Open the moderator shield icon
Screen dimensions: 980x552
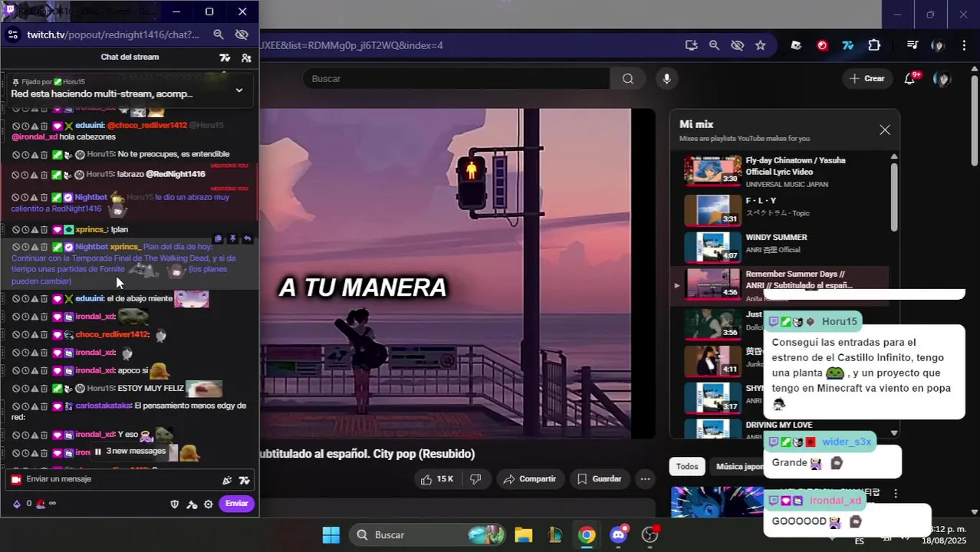[174, 504]
